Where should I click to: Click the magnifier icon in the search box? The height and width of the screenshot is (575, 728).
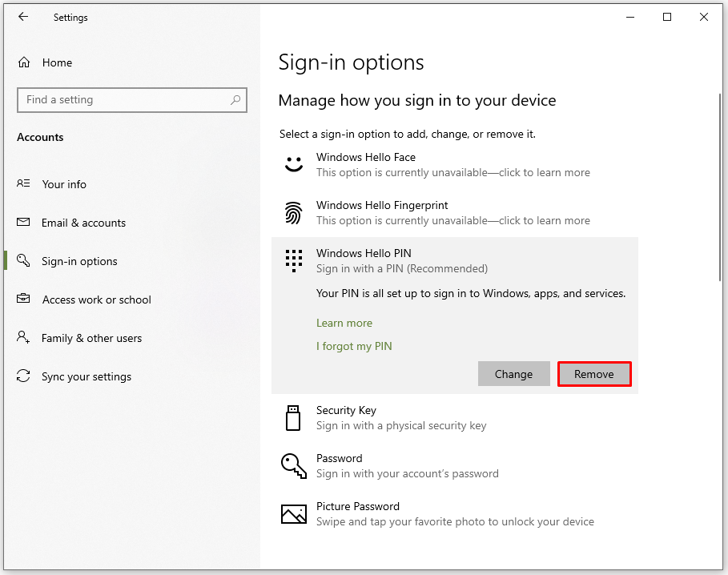[235, 100]
